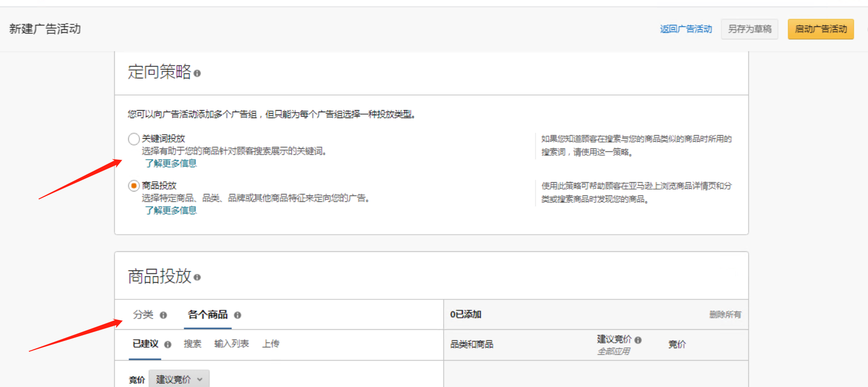Click the 品类和商品 column header
868x387 pixels.
click(x=472, y=344)
